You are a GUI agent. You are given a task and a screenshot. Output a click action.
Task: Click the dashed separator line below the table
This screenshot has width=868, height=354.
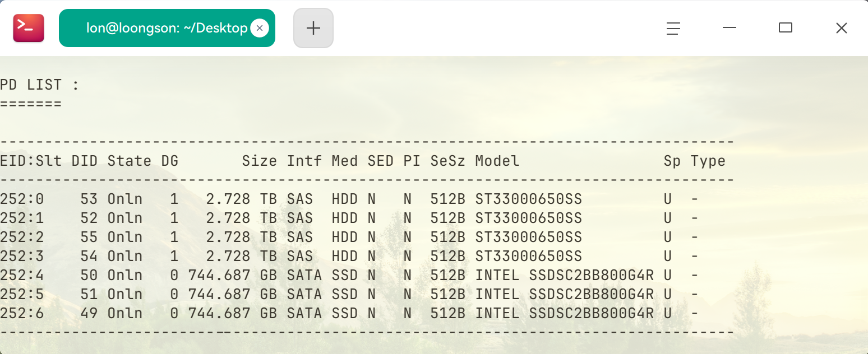(364, 332)
